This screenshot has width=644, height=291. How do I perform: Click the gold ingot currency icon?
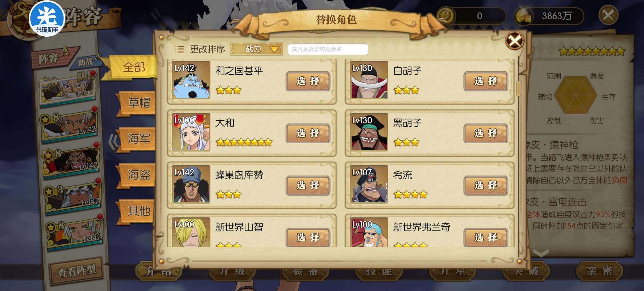[523, 16]
